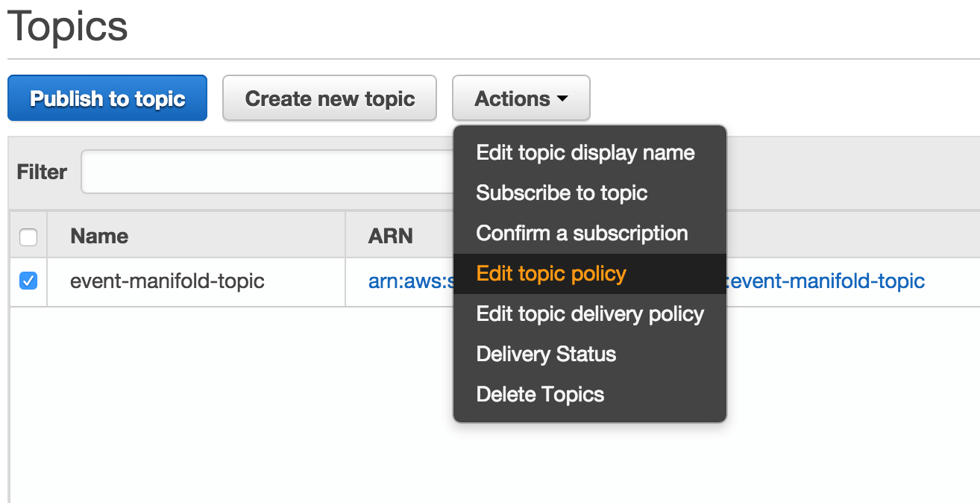The image size is (980, 503).
Task: Click the Publish to topic button
Action: pos(107,98)
